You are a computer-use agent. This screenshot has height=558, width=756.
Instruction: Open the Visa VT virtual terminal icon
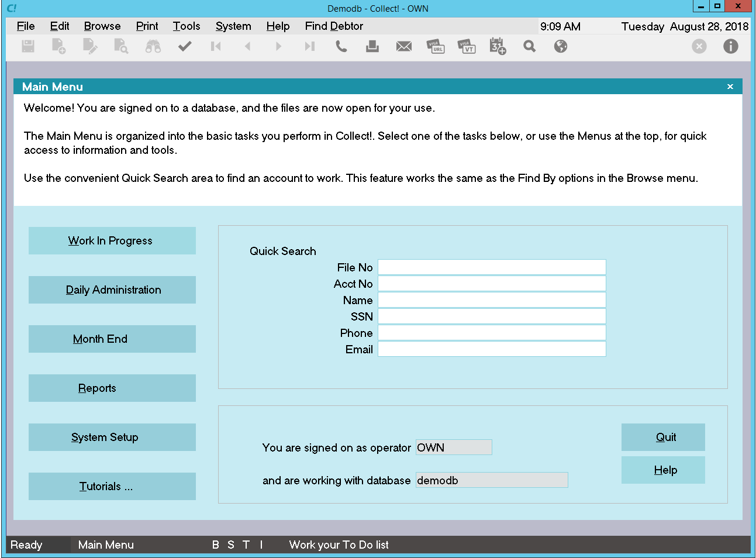pyautogui.click(x=467, y=46)
